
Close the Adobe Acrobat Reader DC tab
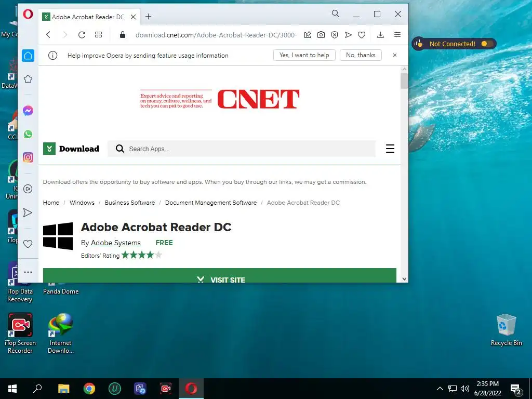[134, 17]
